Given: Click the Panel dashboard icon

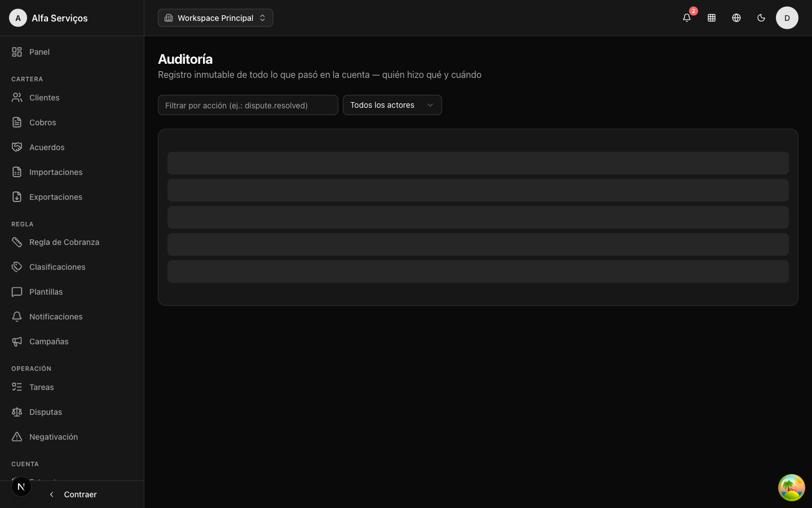Looking at the screenshot, I should [x=17, y=52].
